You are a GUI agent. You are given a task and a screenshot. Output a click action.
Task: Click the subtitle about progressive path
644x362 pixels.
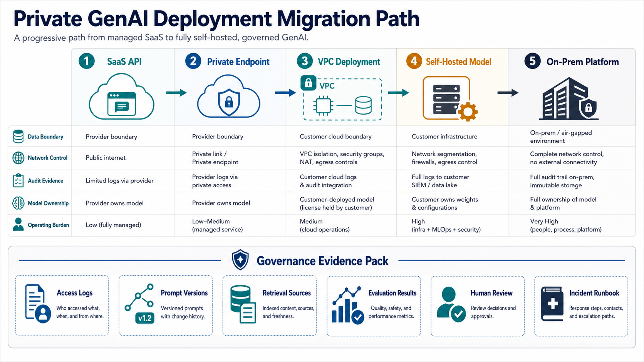(161, 38)
